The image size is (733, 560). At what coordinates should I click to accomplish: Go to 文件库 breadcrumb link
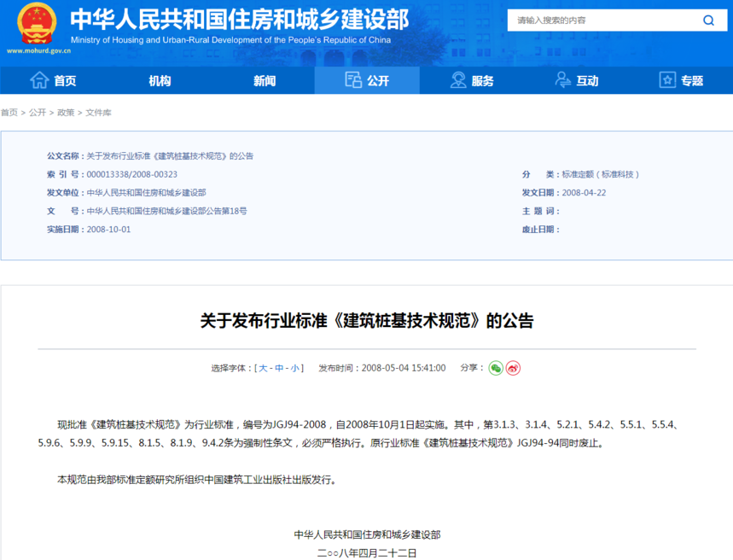pyautogui.click(x=98, y=113)
